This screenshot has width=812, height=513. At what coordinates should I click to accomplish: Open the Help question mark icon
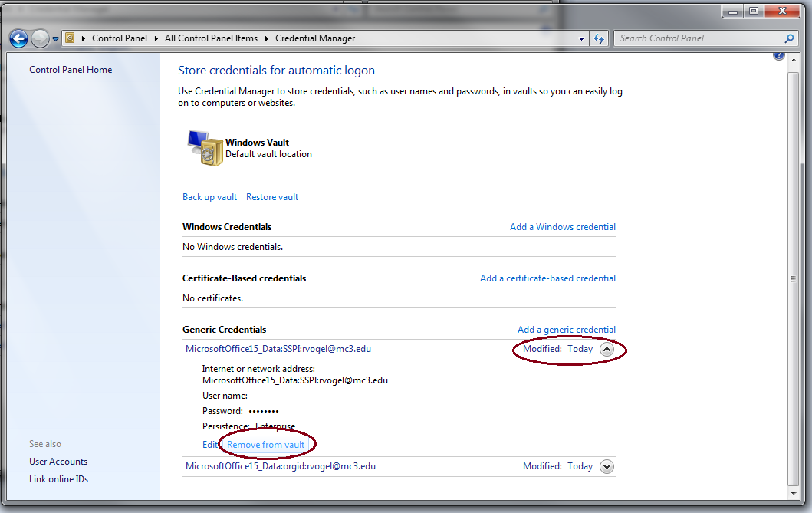point(778,55)
